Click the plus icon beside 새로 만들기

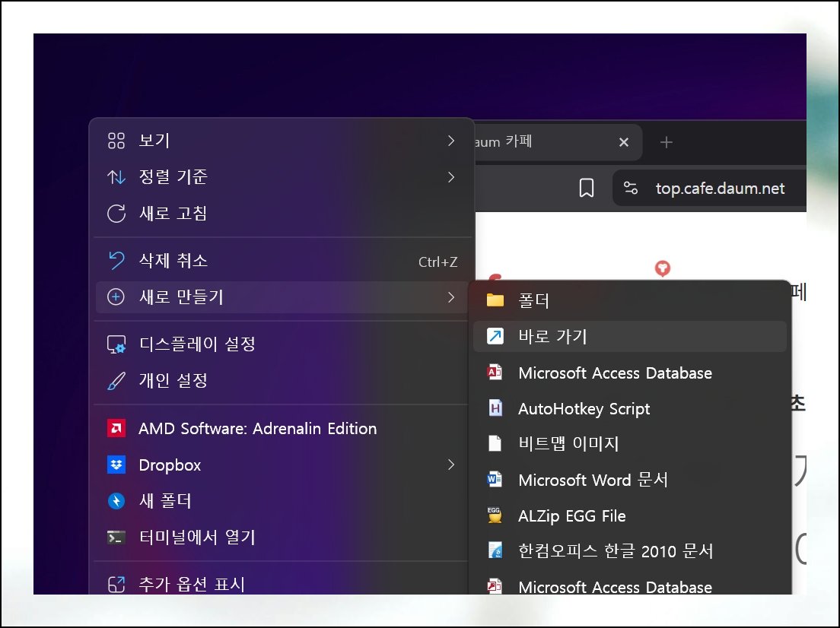point(116,297)
